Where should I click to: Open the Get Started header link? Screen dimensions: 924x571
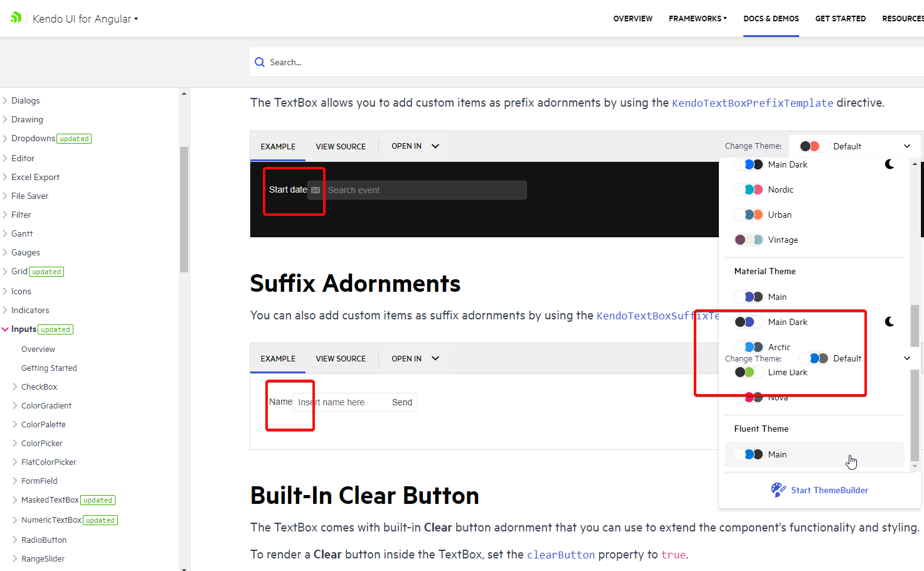[x=841, y=19]
